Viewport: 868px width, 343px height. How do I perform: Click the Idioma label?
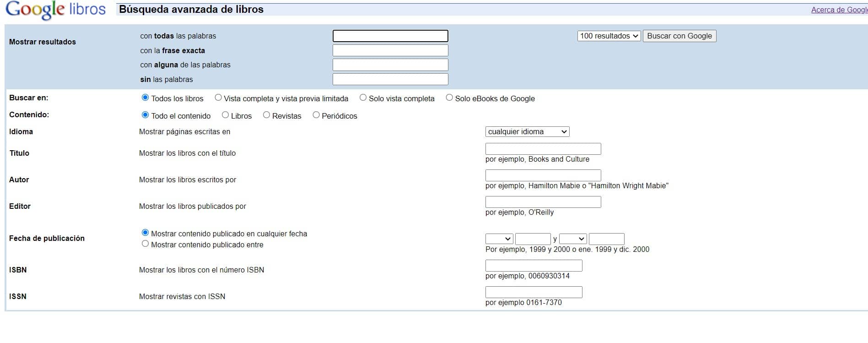click(21, 131)
